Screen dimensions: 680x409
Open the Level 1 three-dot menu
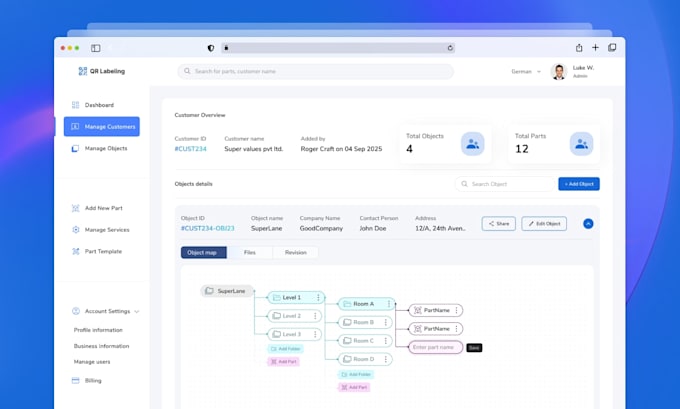(318, 298)
